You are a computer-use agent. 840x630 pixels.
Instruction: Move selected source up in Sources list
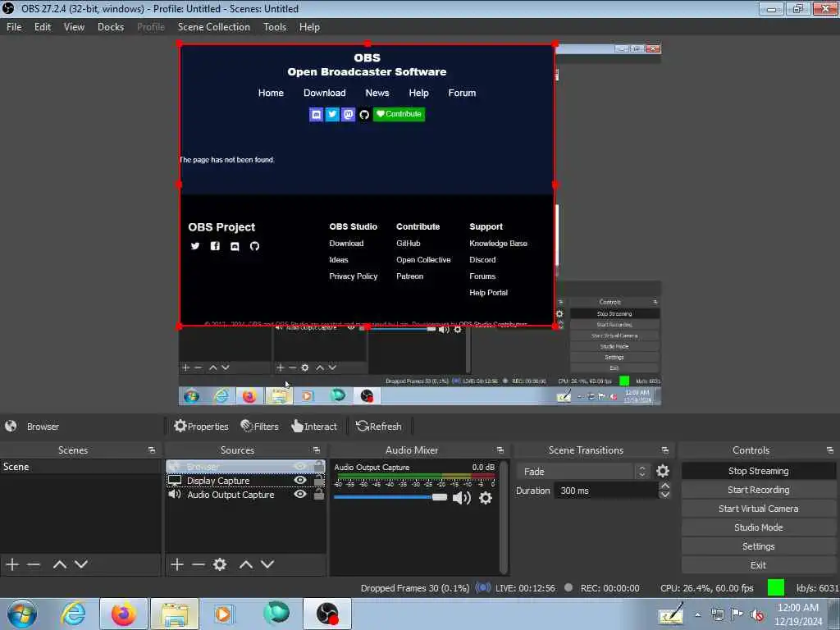246,564
